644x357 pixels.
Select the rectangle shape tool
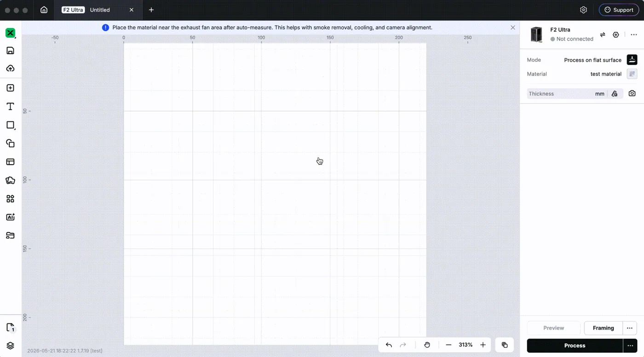point(10,125)
